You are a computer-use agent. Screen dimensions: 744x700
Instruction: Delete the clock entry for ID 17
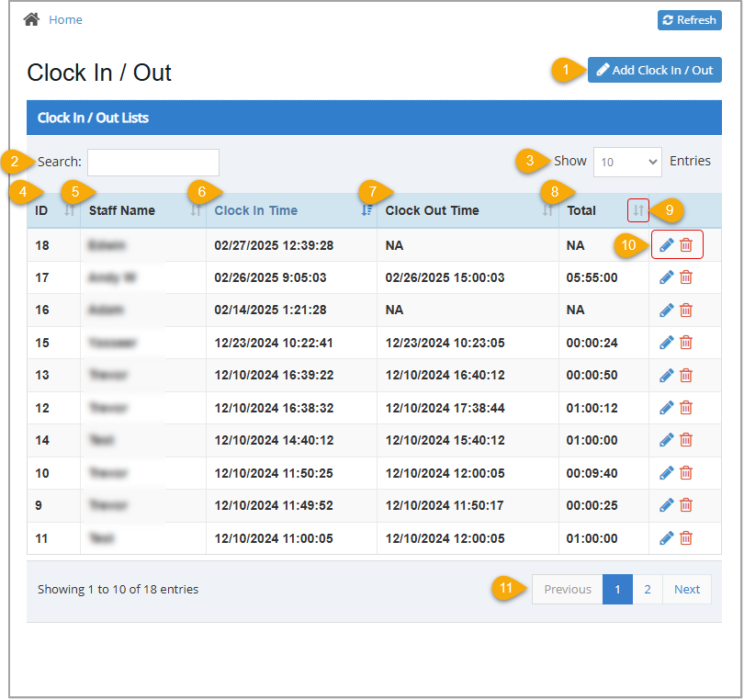point(686,277)
